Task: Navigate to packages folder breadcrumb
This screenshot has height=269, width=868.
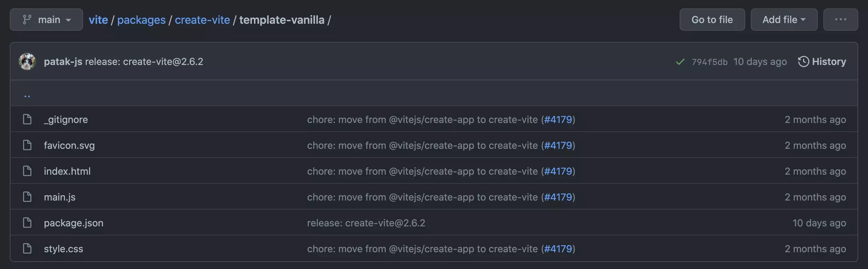Action: coord(141,20)
